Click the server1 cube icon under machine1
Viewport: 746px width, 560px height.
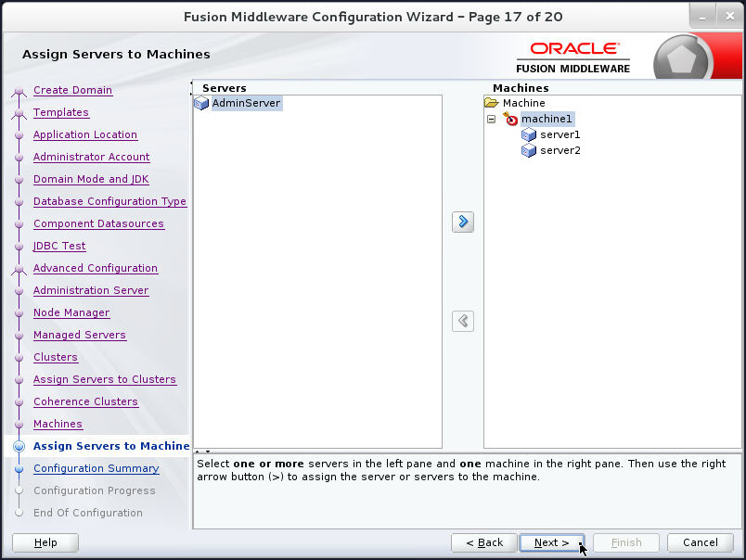pyautogui.click(x=528, y=134)
